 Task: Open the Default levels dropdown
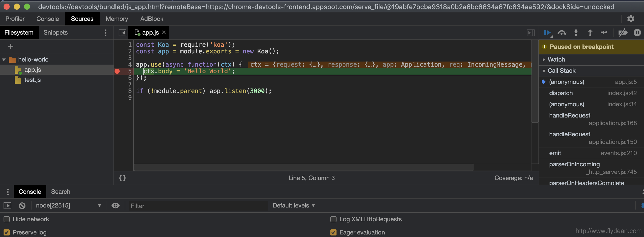294,205
